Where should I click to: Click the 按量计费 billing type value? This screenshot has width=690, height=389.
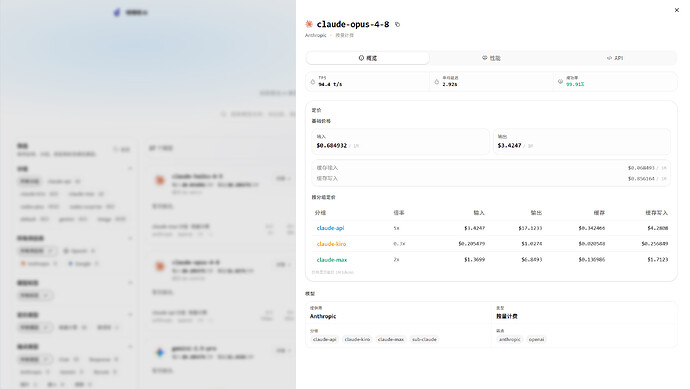(507, 316)
